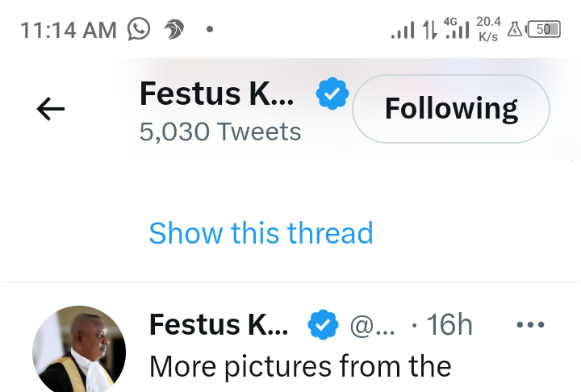Tap Festus K profile avatar in tweet
This screenshot has height=392, width=581.
pos(79,348)
